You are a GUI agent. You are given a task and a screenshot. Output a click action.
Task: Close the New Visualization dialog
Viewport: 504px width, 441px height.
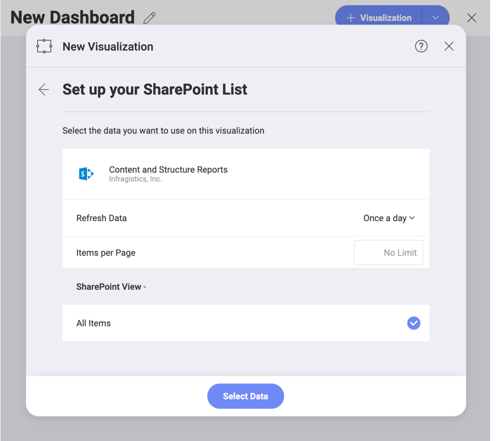tap(449, 46)
